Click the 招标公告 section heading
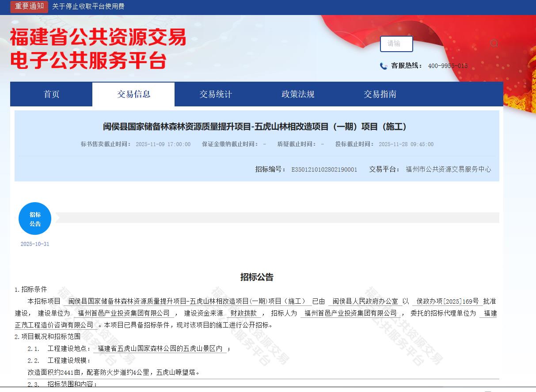This screenshot has width=536, height=392. 257,277
